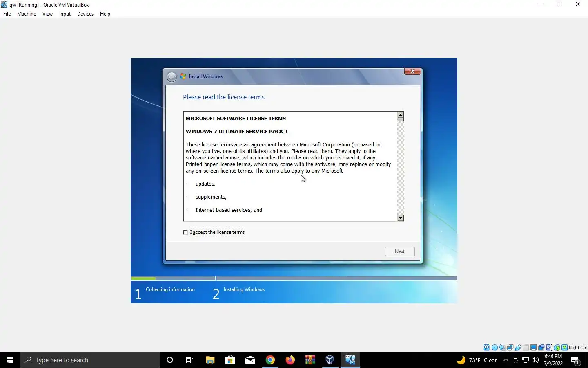Click the keyboard capture green arrow icon
This screenshot has height=368, width=588.
point(565,348)
